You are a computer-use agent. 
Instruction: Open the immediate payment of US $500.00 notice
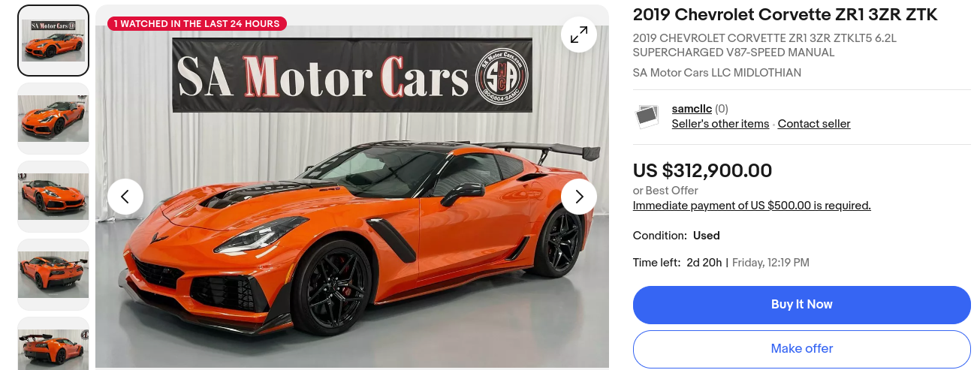pyautogui.click(x=752, y=206)
